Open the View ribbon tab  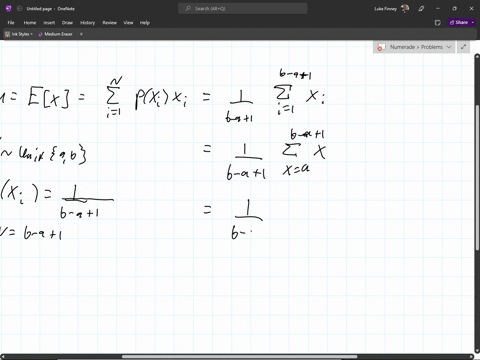point(128,23)
